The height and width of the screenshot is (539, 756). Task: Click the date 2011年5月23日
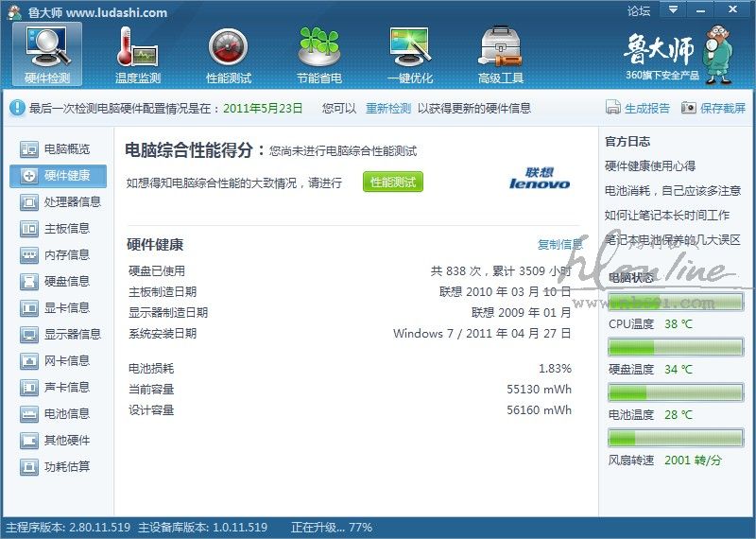point(263,108)
